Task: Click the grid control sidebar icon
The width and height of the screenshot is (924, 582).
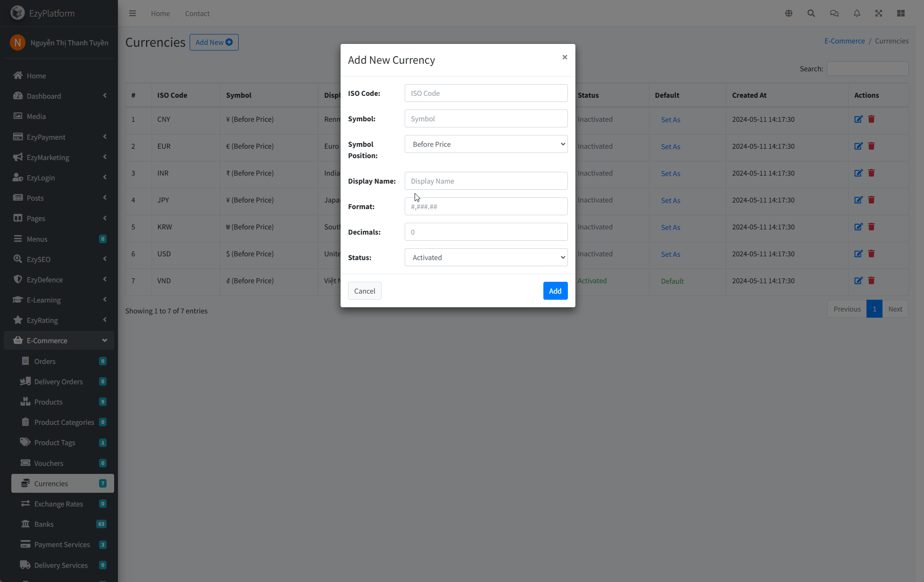Action: coord(901,13)
